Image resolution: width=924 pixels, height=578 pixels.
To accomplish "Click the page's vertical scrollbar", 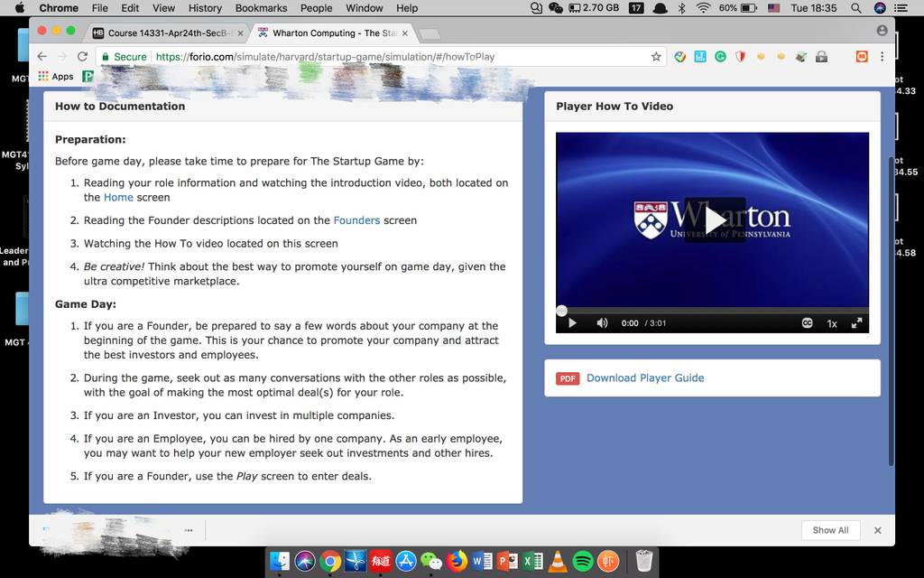I will click(891, 312).
